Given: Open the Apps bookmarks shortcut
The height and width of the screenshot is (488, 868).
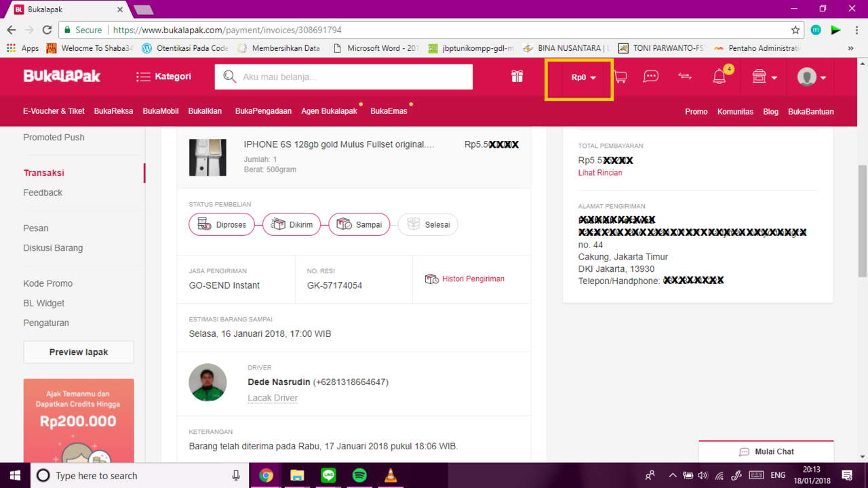Looking at the screenshot, I should [22, 48].
